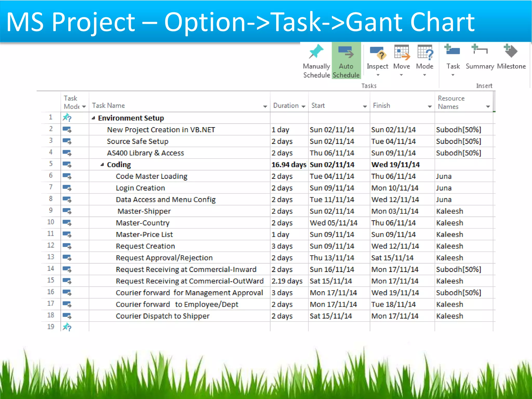532x399 pixels.
Task: Click the Resource Names column header
Action: [x=464, y=102]
